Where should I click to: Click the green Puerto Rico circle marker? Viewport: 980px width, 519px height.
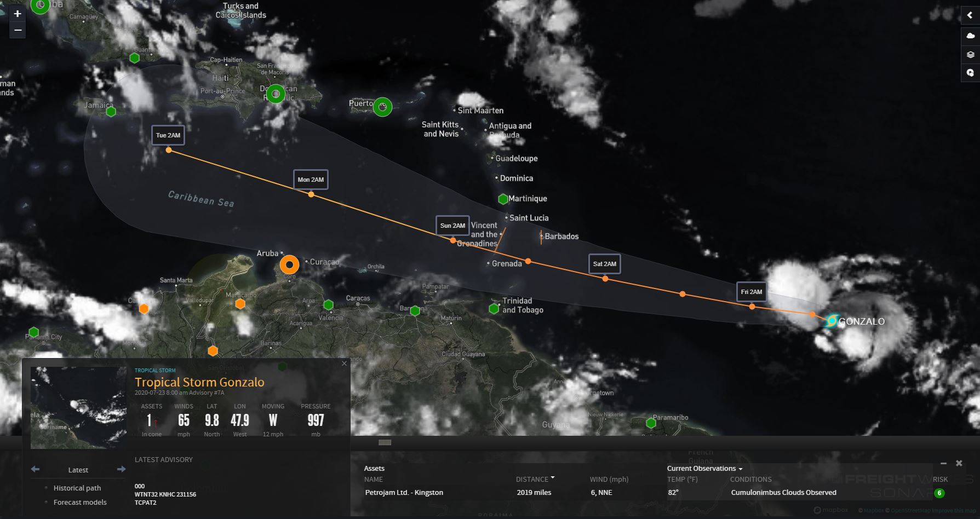(x=382, y=107)
